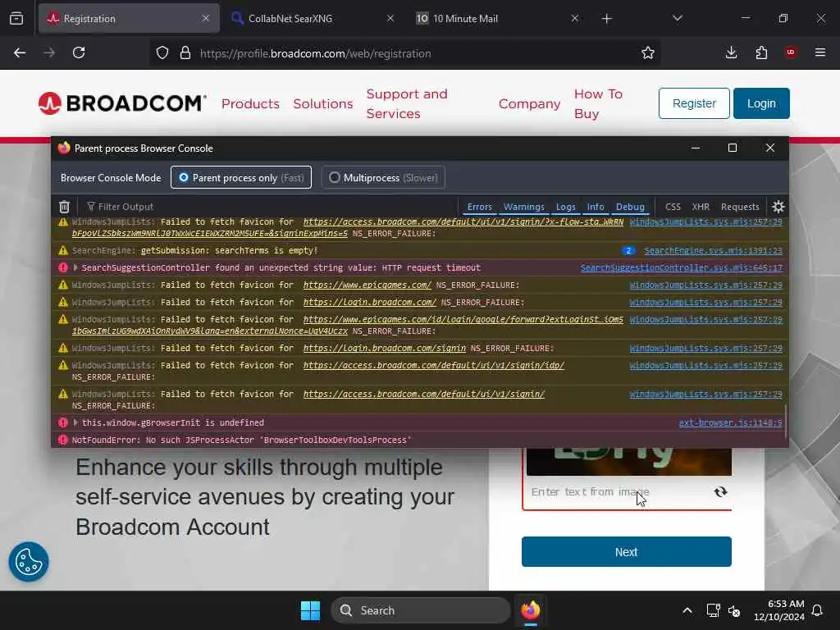The width and height of the screenshot is (840, 630).
Task: Open the extensions puzzle icon
Action: [x=761, y=52]
